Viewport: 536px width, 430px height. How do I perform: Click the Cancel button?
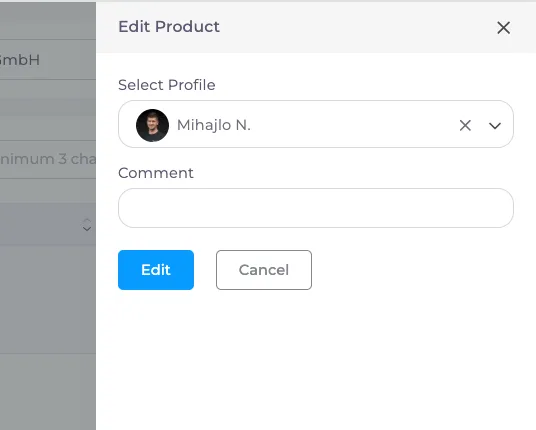click(264, 270)
